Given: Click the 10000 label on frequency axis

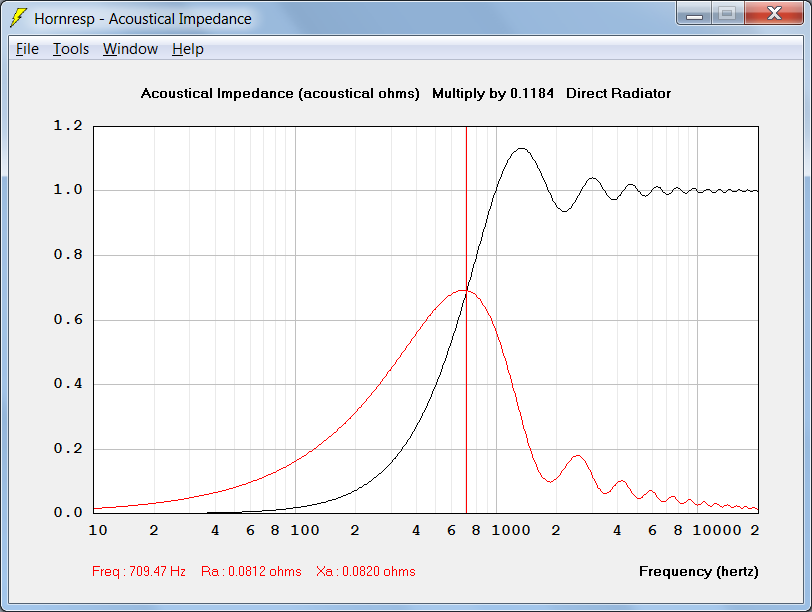Looking at the screenshot, I should [717, 530].
